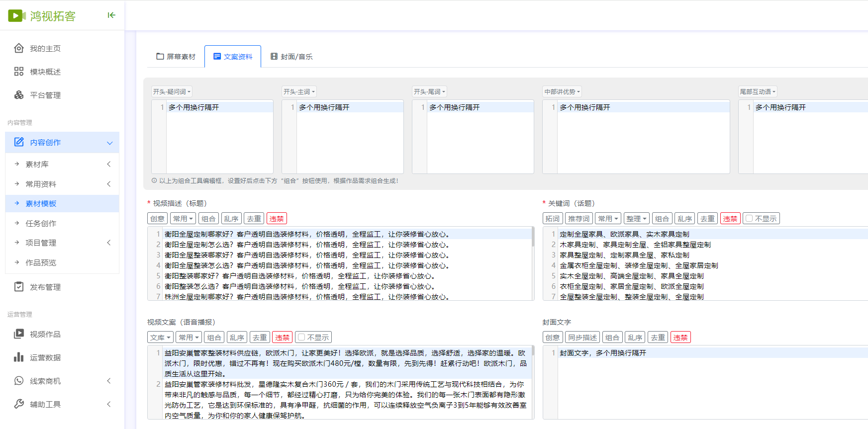Open 视频作品 icon
This screenshot has width=868, height=429.
[x=19, y=334]
